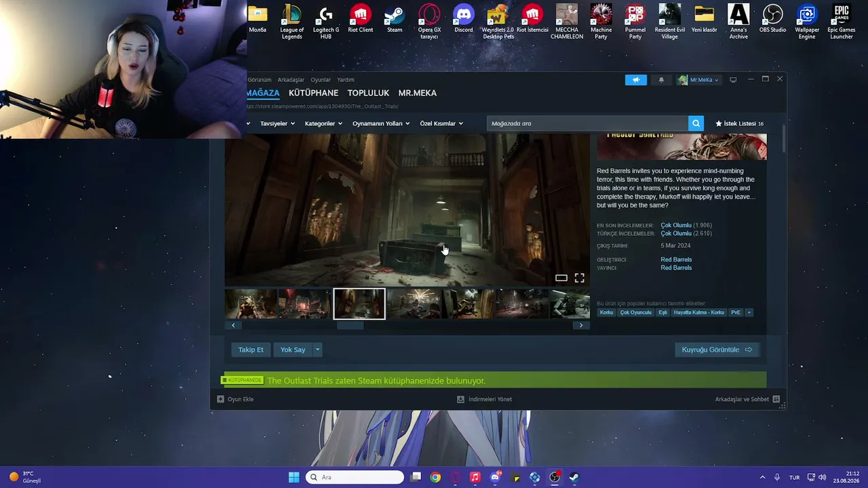Switch Steam to Big Picture mode icon
Viewport: 868px width, 488px height.
tap(733, 80)
